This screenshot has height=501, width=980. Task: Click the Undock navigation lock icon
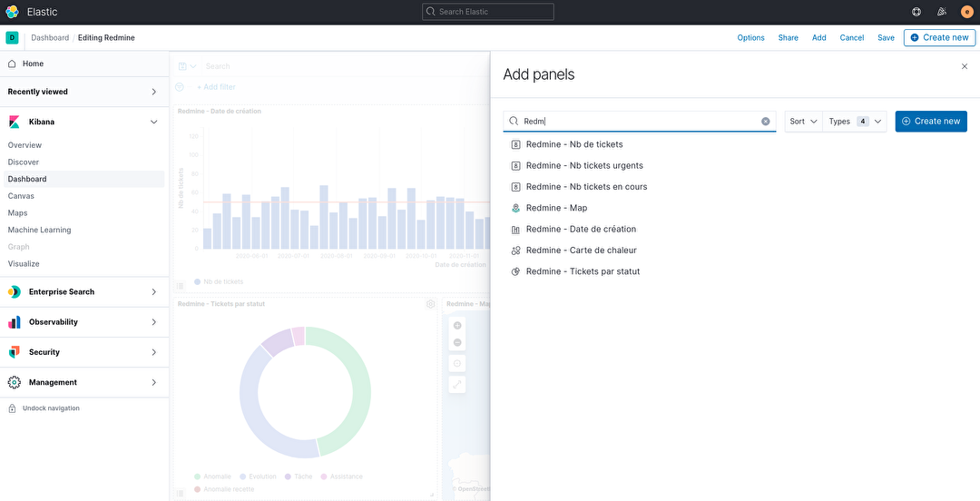click(12, 408)
